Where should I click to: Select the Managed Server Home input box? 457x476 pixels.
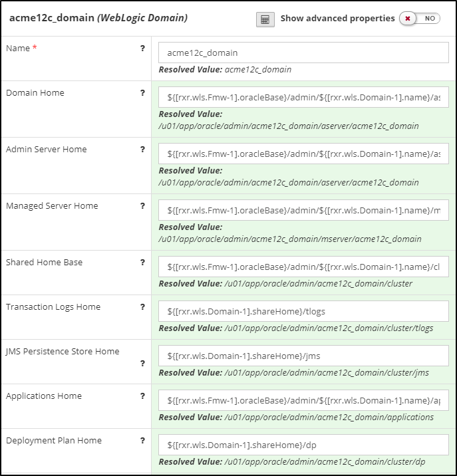(x=303, y=211)
